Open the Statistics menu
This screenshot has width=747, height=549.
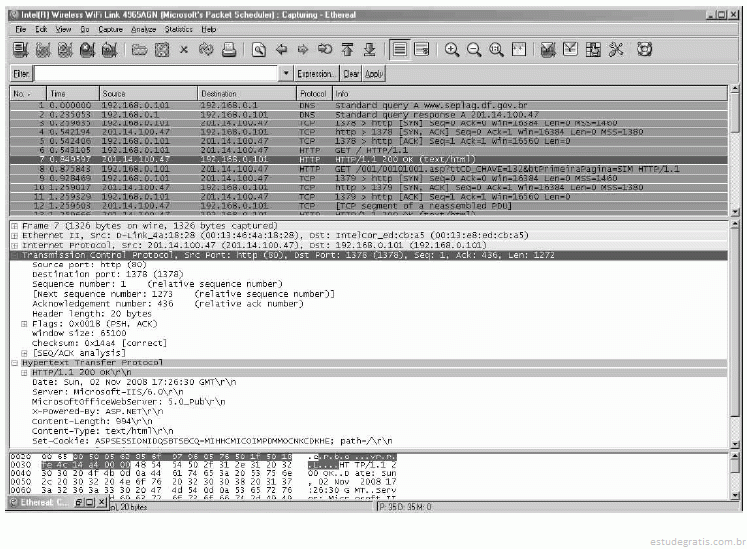click(x=179, y=30)
